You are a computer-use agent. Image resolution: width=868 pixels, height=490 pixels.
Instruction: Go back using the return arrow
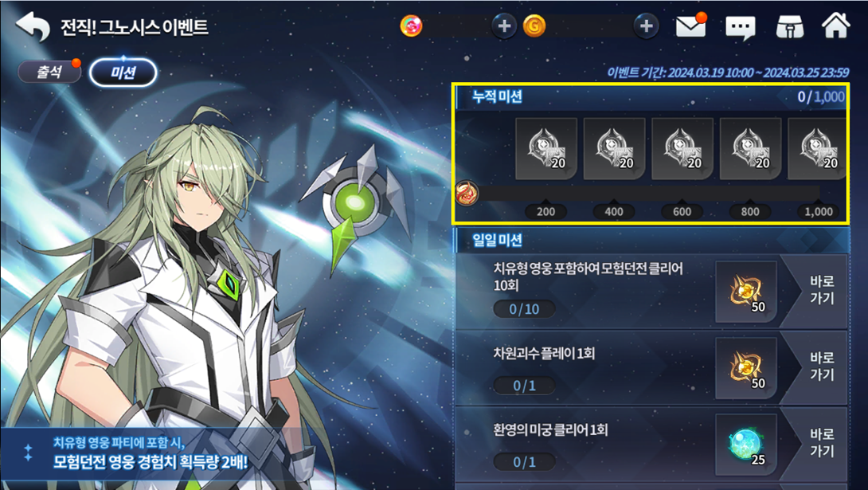click(33, 26)
